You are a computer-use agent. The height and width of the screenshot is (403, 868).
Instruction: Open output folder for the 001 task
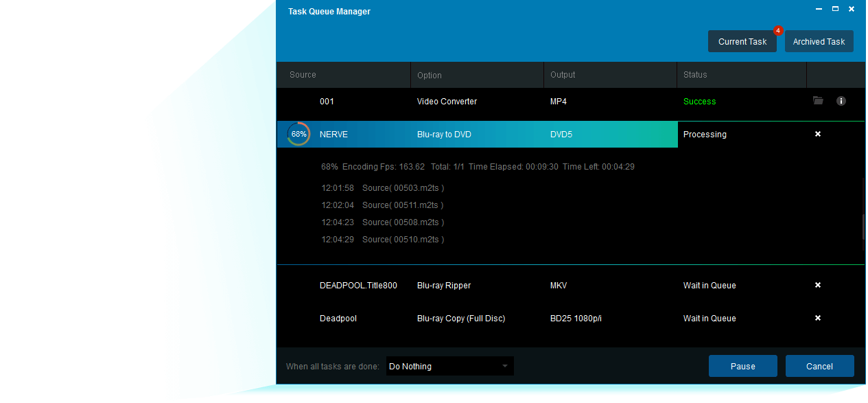(x=818, y=101)
